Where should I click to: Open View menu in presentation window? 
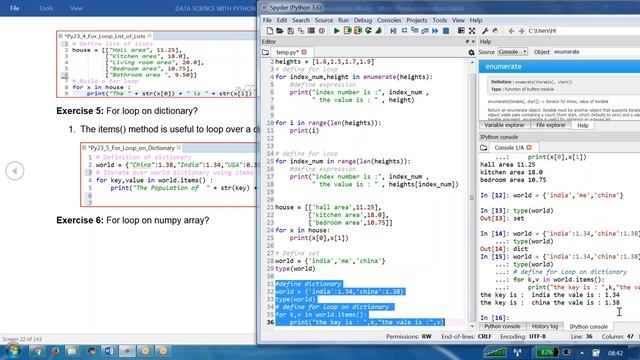pos(76,8)
